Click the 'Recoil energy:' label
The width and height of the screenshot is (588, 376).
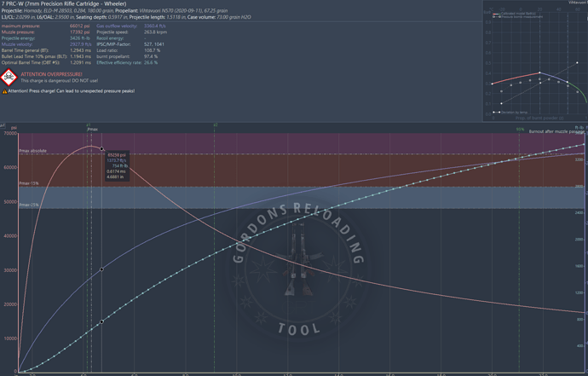tap(110, 38)
